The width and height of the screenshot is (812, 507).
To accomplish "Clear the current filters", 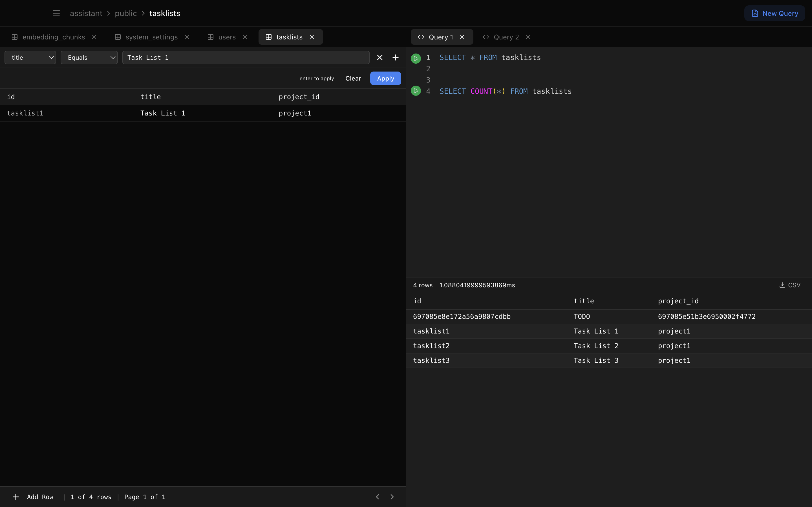I will point(353,79).
